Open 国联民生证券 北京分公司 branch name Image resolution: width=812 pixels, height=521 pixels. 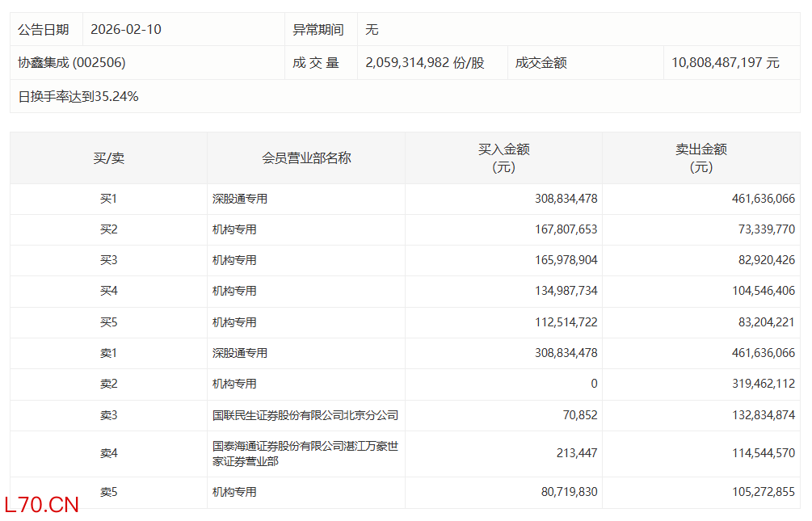305,415
